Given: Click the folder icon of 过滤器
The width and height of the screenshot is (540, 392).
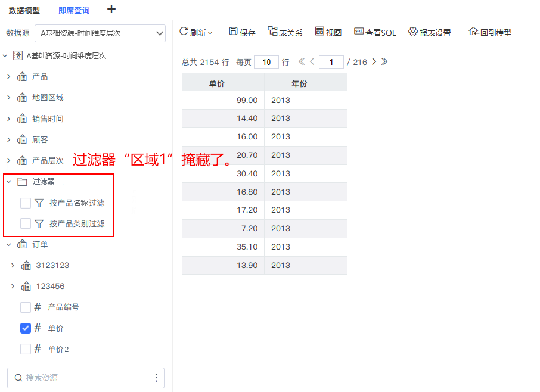Looking at the screenshot, I should point(22,181).
